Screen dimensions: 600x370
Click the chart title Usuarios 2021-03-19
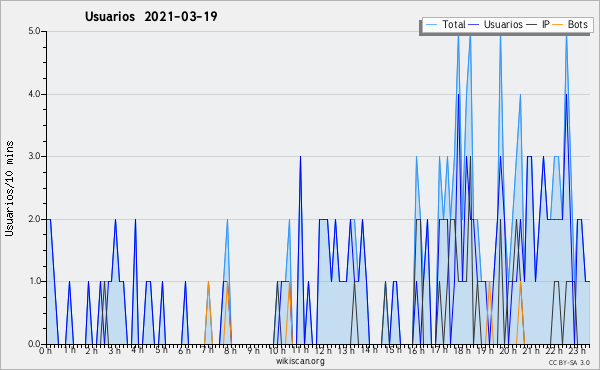[151, 16]
